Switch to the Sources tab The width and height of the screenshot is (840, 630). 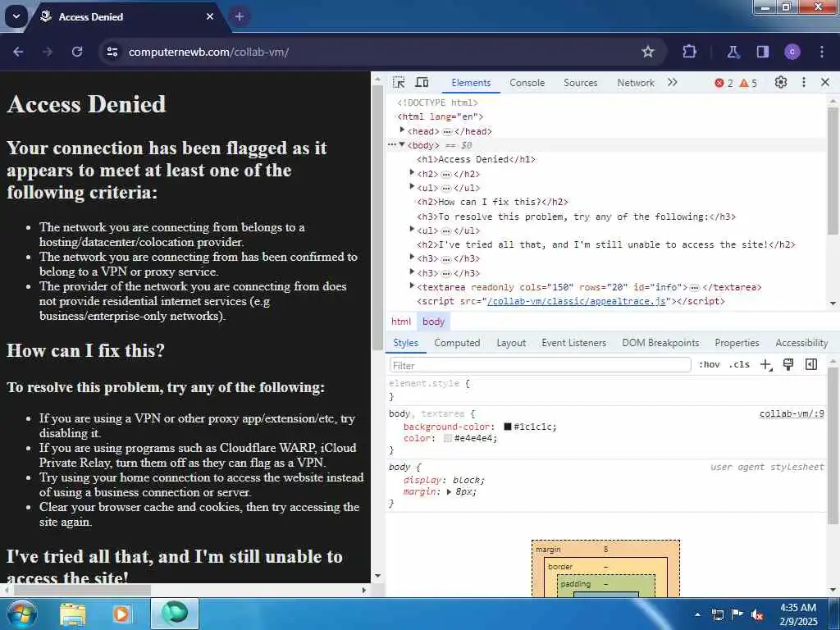pos(580,83)
